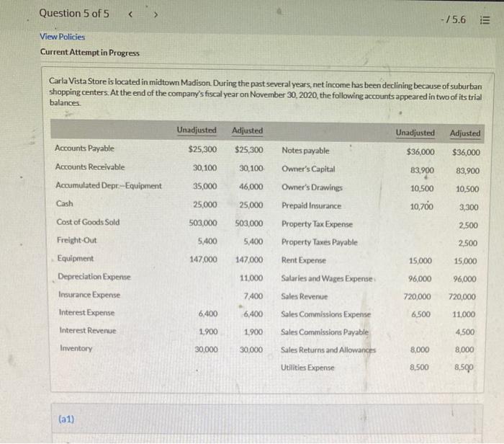Viewport: 504px width, 444px height.
Task: Select the 'Interest Expense' label
Action: coord(86,312)
